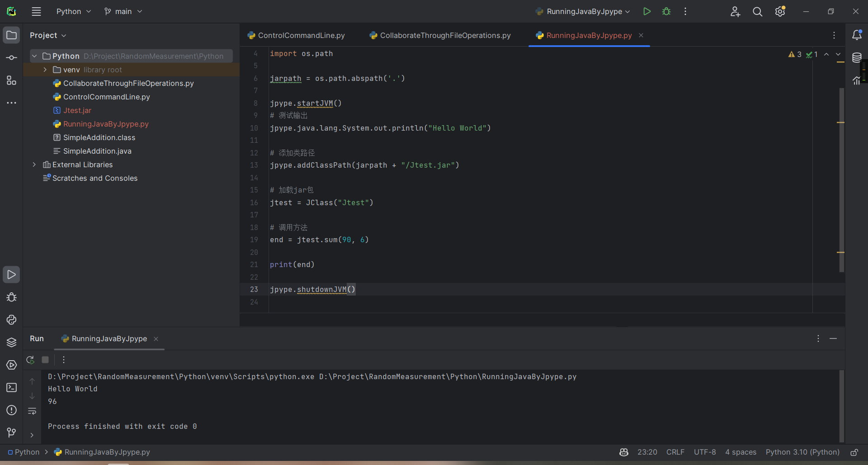868x465 pixels.
Task: Open AI assistant status bar icon
Action: pos(624,452)
